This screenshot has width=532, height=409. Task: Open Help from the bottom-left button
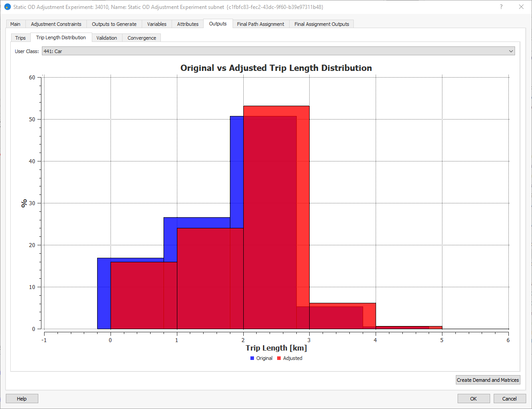pos(22,399)
